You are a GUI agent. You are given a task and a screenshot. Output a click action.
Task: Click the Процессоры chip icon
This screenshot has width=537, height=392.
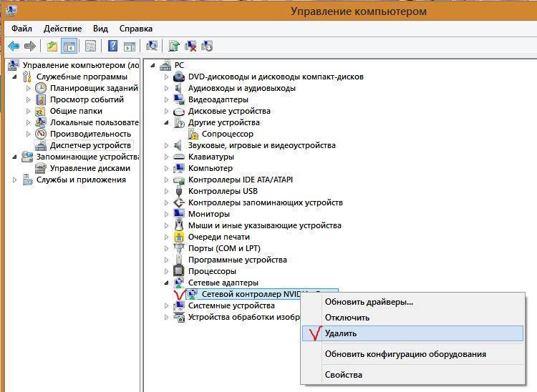179,271
